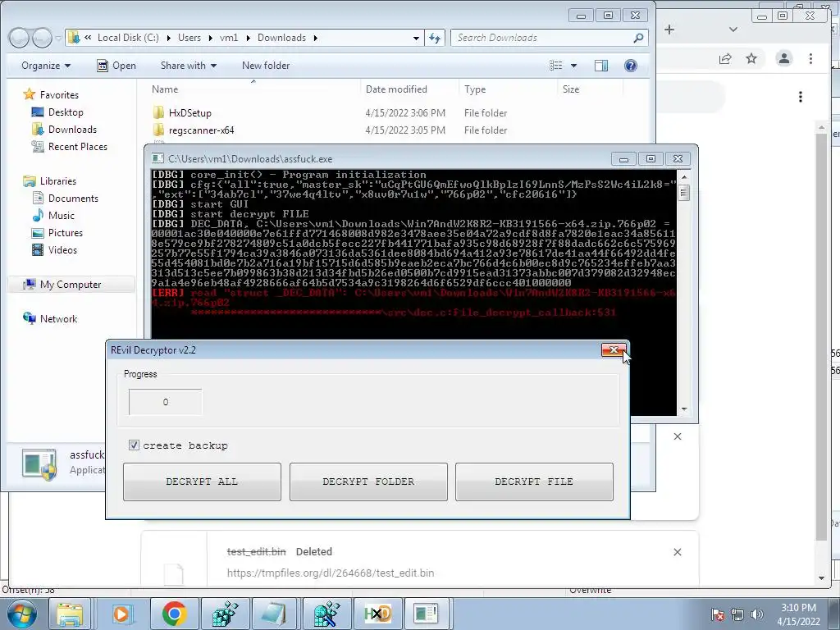Open Videos library
Screen dimensions: 840x630
coord(62,249)
